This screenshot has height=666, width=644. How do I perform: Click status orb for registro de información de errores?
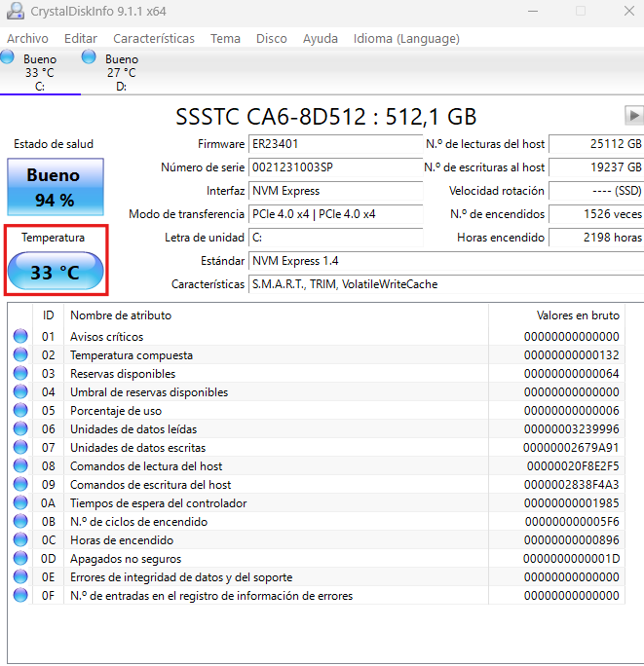point(20,596)
